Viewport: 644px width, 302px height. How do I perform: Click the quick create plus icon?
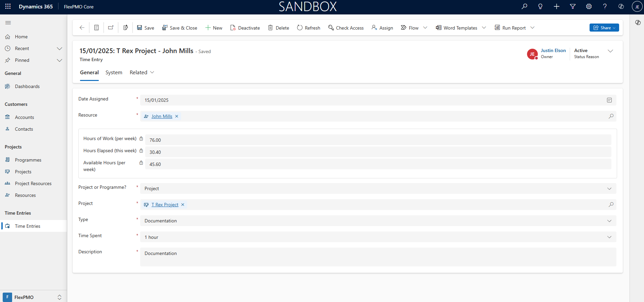557,6
